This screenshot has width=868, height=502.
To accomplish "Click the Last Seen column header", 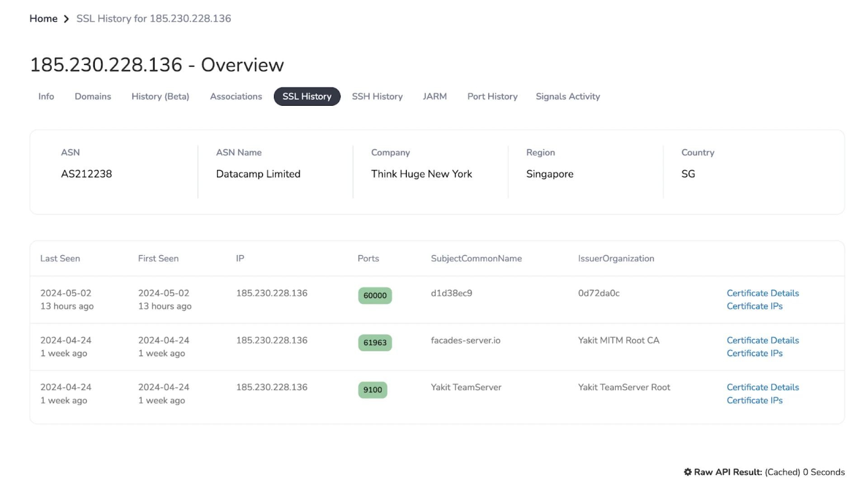I will 60,258.
